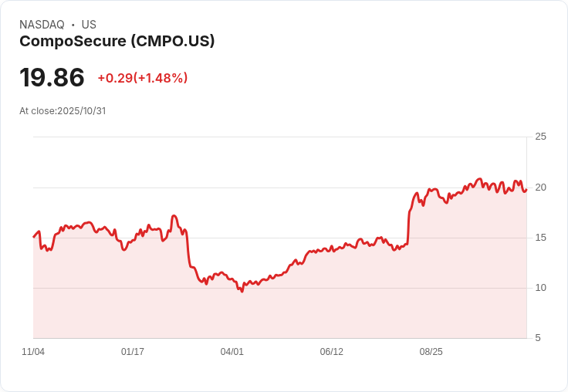Click the 15 price axis label

(540, 238)
